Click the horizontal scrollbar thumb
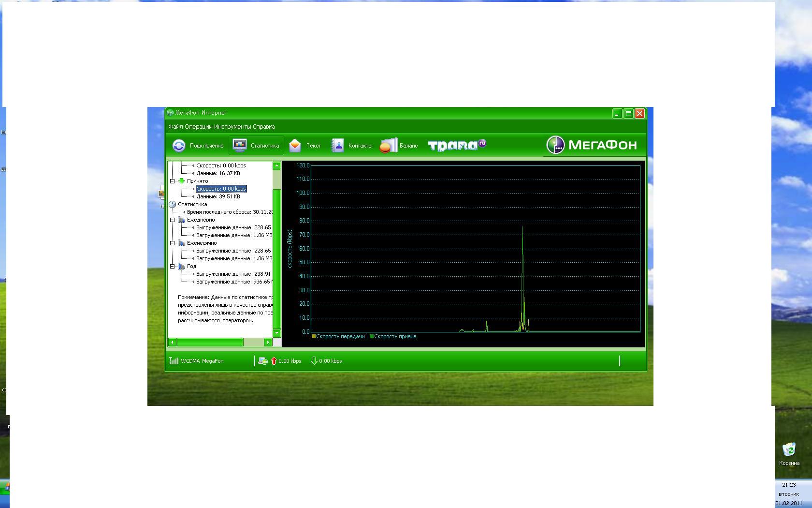The width and height of the screenshot is (812, 508). pos(210,342)
